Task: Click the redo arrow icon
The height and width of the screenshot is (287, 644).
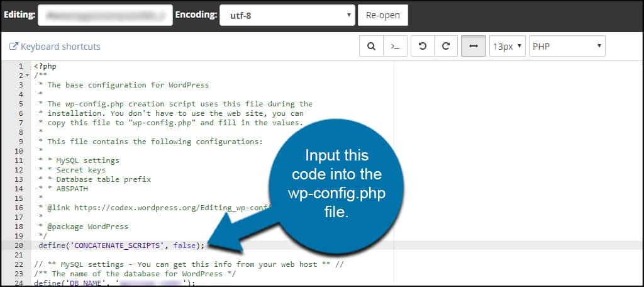Action: click(446, 46)
